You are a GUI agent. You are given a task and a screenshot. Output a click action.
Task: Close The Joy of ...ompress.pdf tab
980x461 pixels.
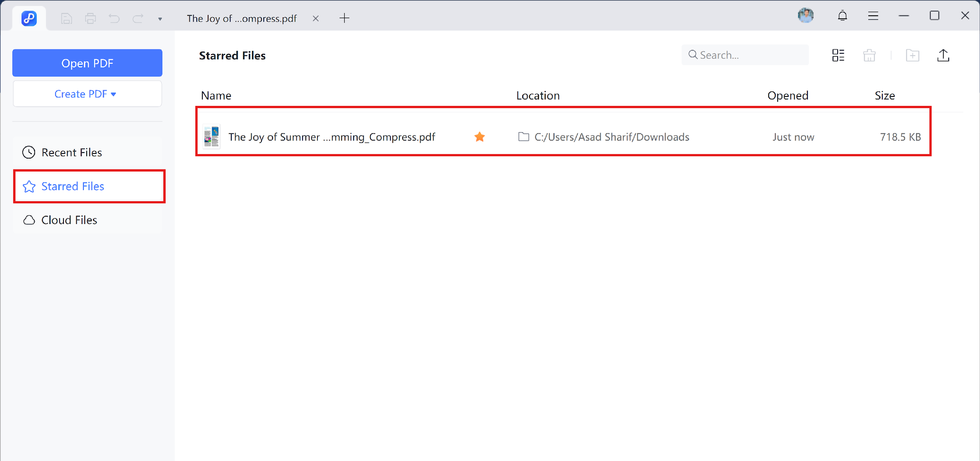pos(316,18)
